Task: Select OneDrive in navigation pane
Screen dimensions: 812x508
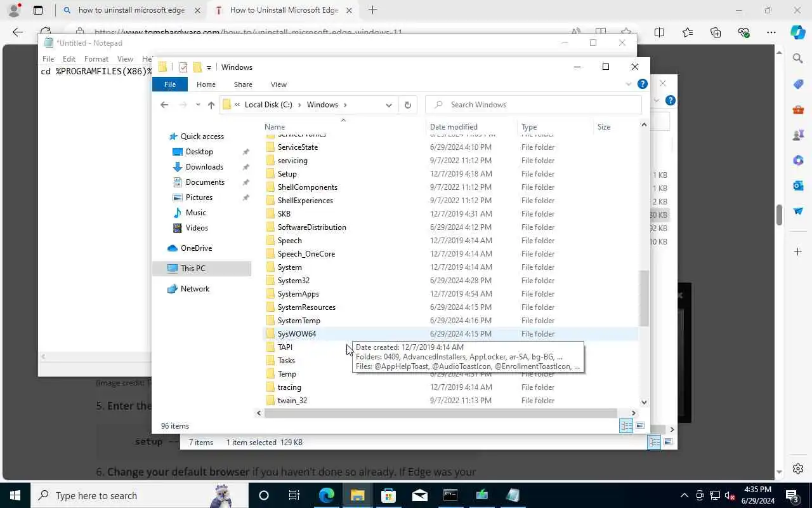Action: click(x=196, y=248)
